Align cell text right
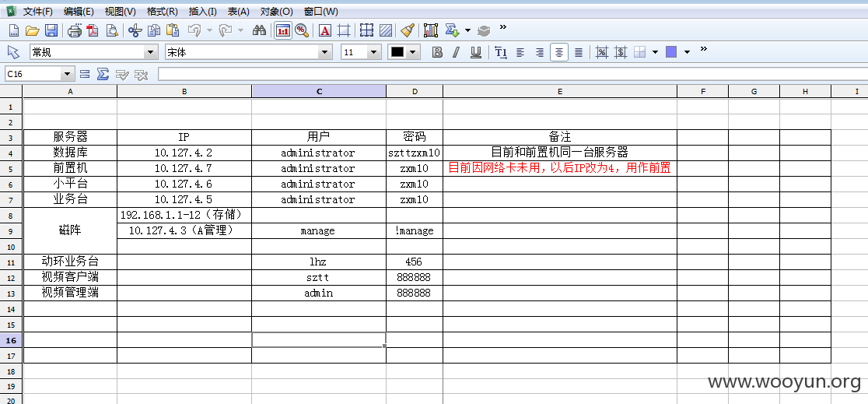Screen dimensions: 868x404 540,52
